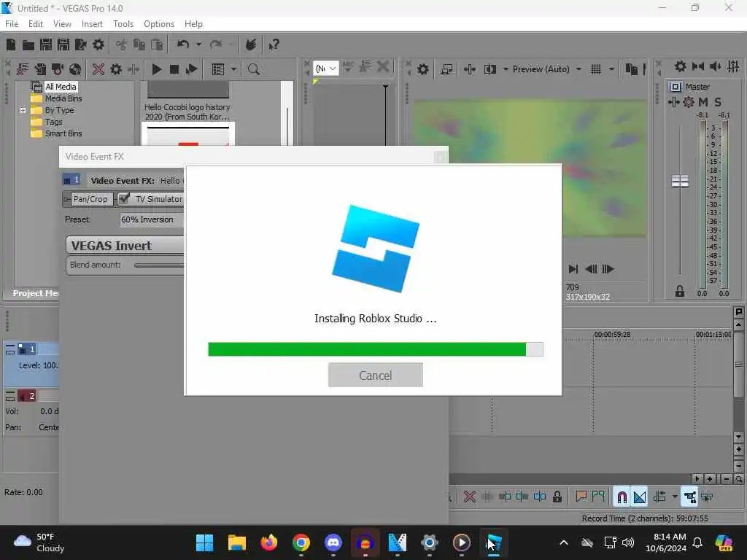Click Video Output FX icon in preview
This screenshot has height=560, width=747.
click(469, 69)
